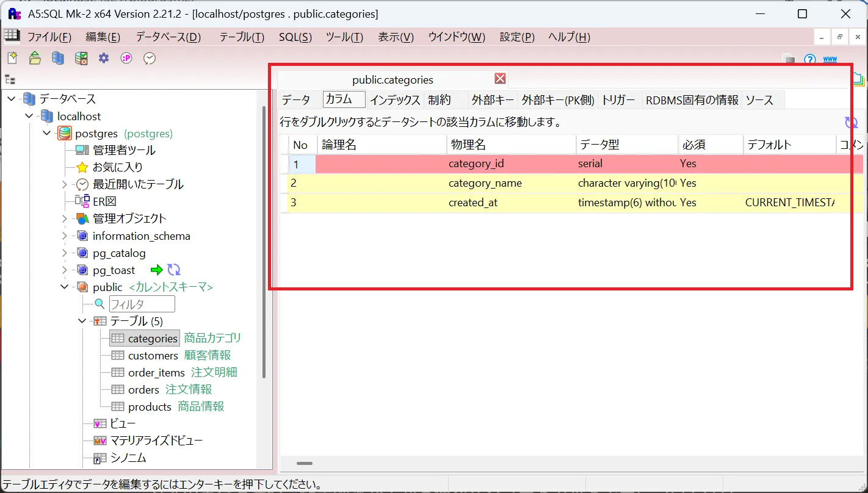Close the public.categories tab
Screen dimensions: 868x493
(500, 79)
